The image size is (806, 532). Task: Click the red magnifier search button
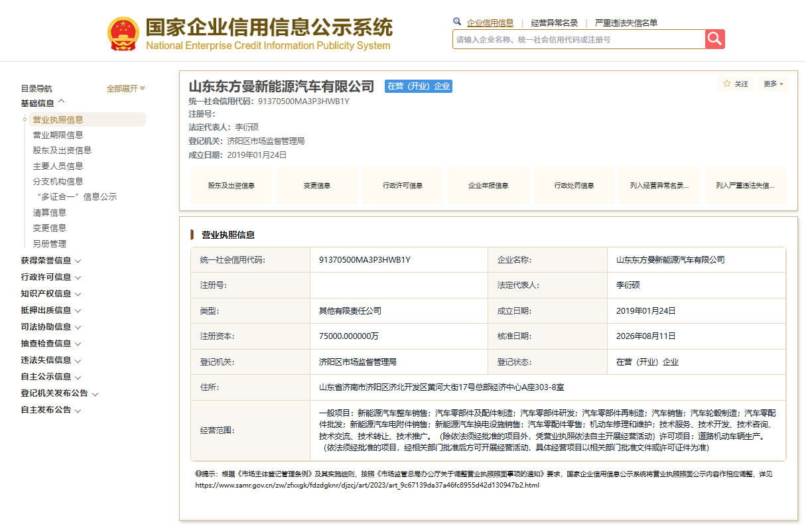(715, 39)
